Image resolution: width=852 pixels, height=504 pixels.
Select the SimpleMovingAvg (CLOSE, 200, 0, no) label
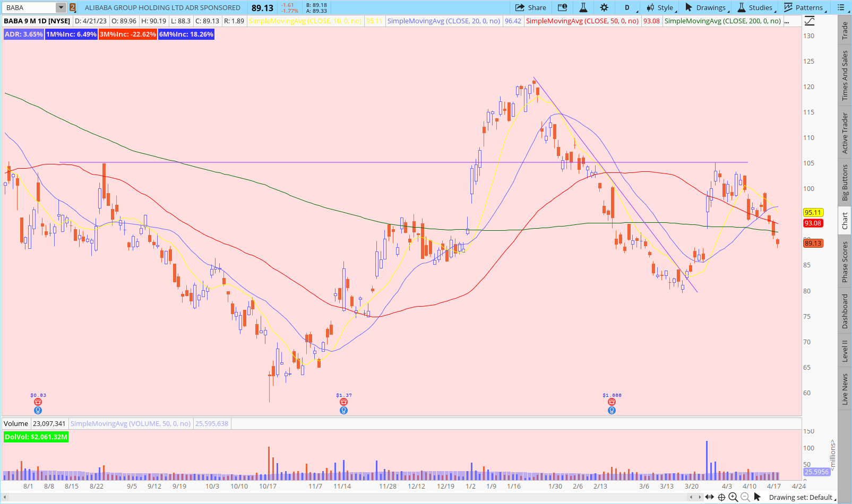pos(723,21)
